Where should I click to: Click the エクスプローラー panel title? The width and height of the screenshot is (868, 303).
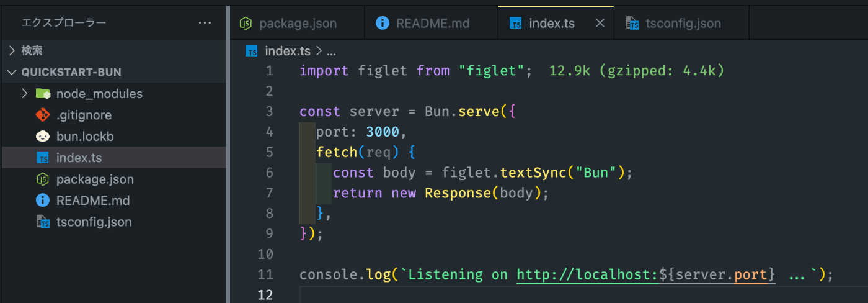(64, 23)
